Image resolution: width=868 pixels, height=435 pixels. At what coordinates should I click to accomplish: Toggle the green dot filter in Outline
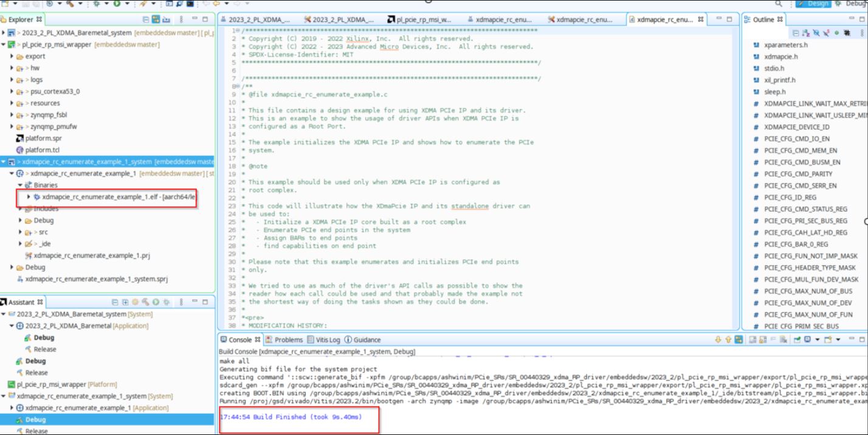pos(836,33)
